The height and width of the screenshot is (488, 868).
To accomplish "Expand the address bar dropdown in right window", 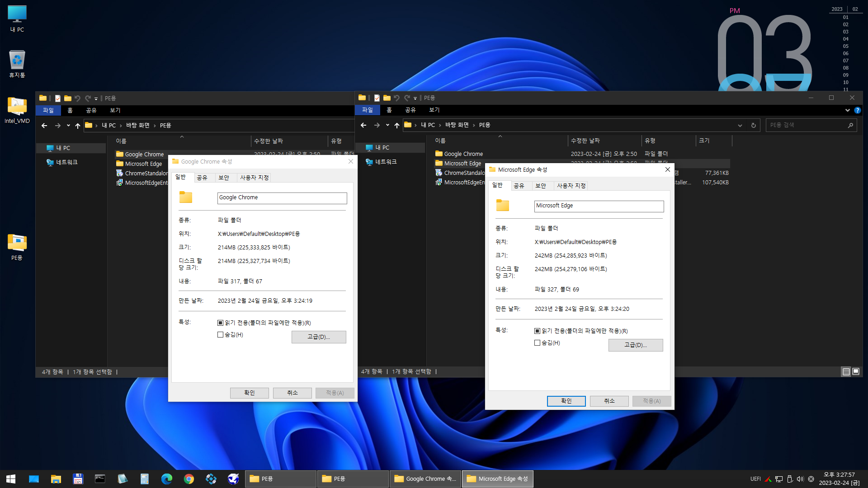I will point(740,125).
